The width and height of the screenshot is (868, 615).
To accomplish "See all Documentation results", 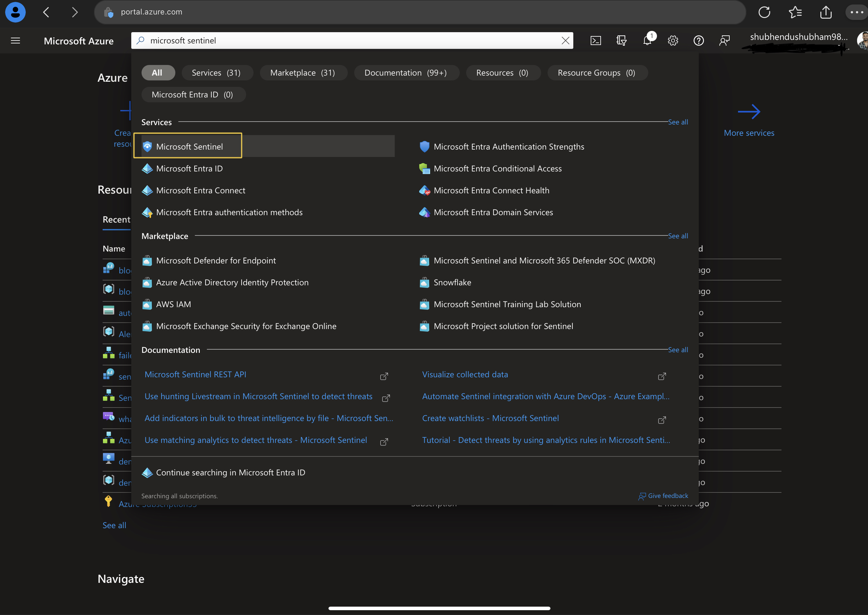I will (x=678, y=350).
